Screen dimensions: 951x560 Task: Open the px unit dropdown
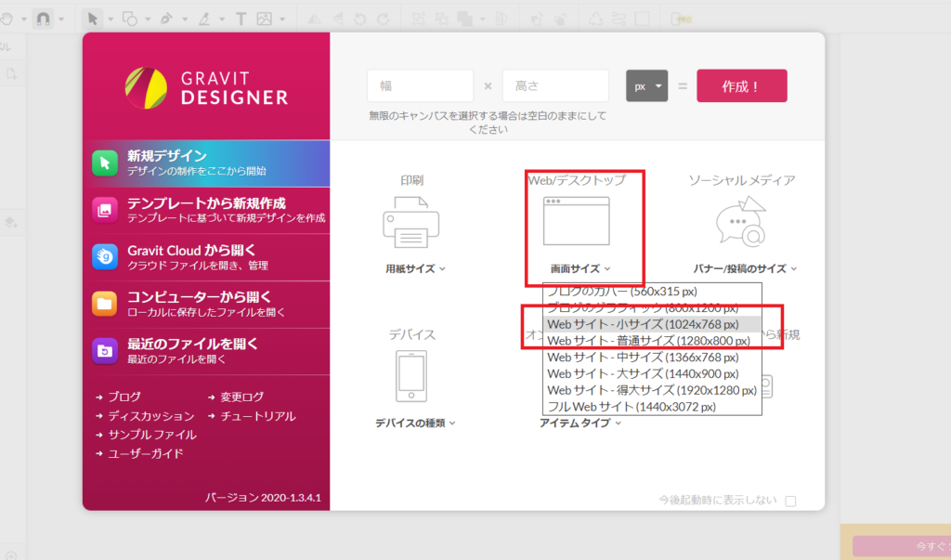click(x=646, y=86)
